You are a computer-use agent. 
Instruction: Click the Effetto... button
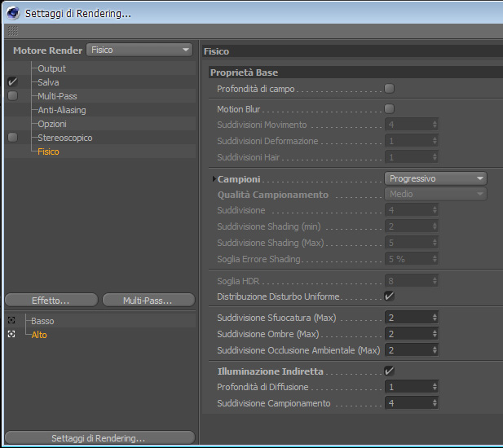[x=51, y=301]
